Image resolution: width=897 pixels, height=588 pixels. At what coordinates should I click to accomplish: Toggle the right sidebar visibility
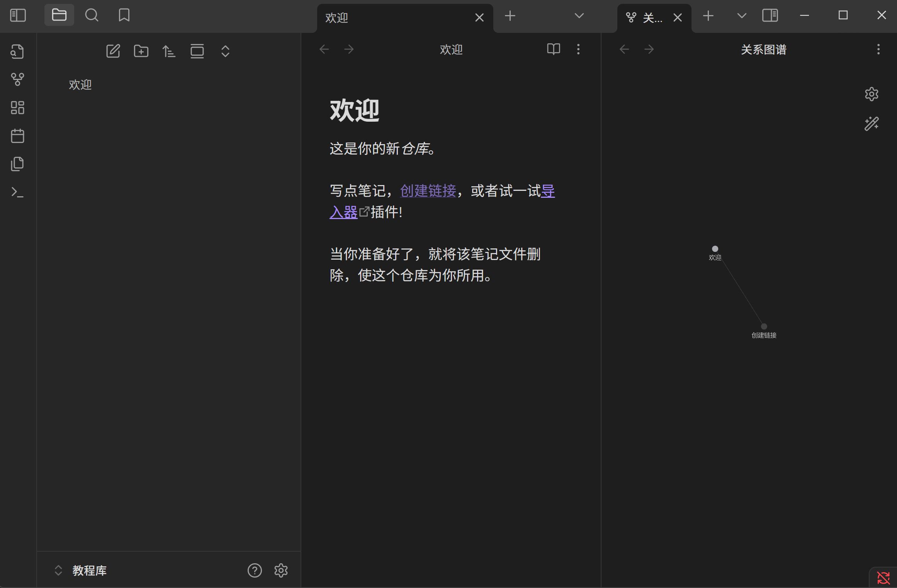coord(770,15)
